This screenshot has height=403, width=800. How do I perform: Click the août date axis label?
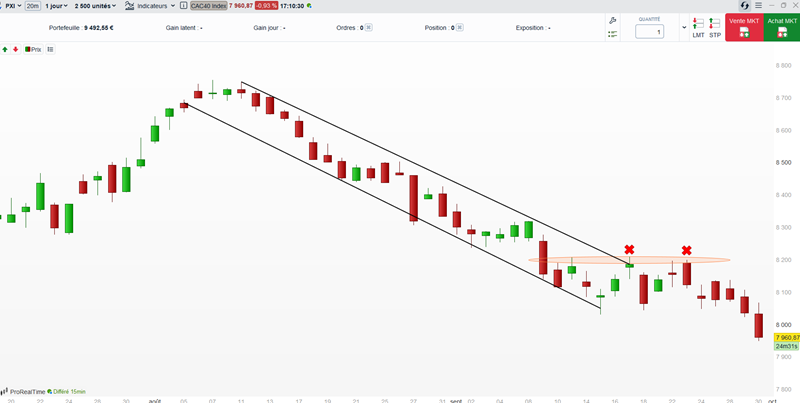155,401
